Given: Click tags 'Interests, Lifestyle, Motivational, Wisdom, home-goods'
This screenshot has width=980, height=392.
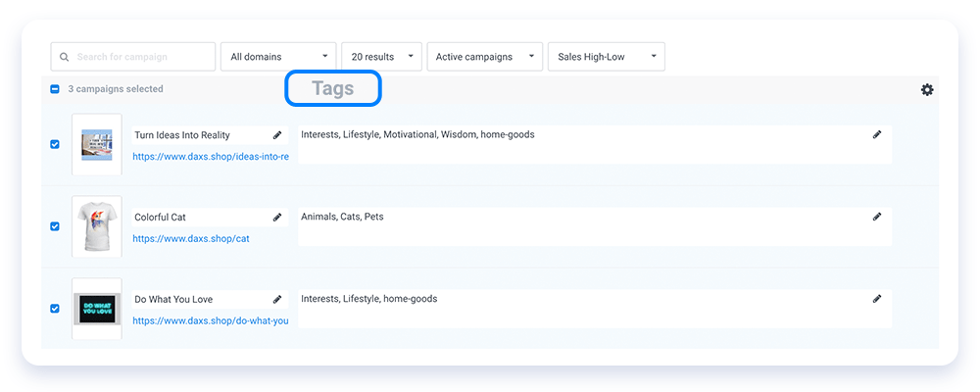Looking at the screenshot, I should [x=417, y=134].
